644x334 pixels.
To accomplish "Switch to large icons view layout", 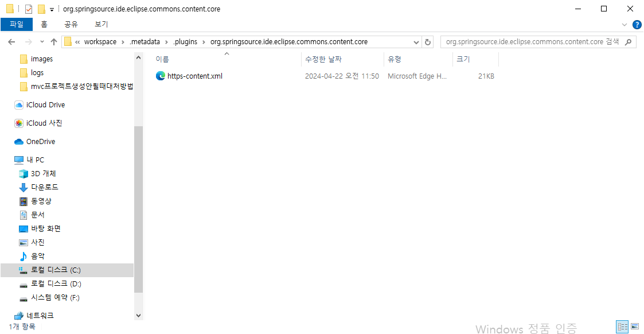I will 635,327.
